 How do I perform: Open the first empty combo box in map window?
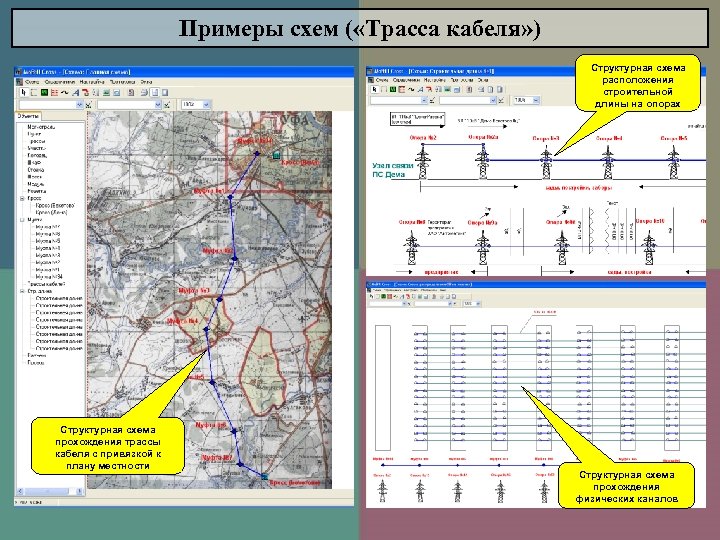point(51,105)
